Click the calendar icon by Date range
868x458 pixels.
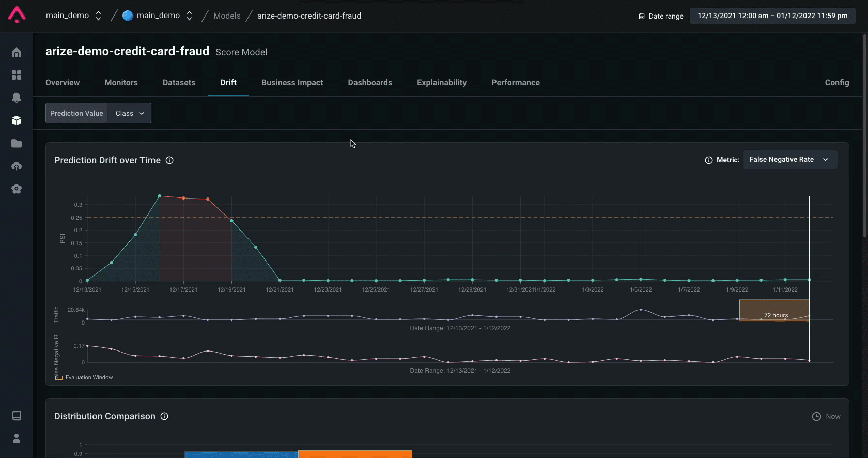tap(642, 16)
